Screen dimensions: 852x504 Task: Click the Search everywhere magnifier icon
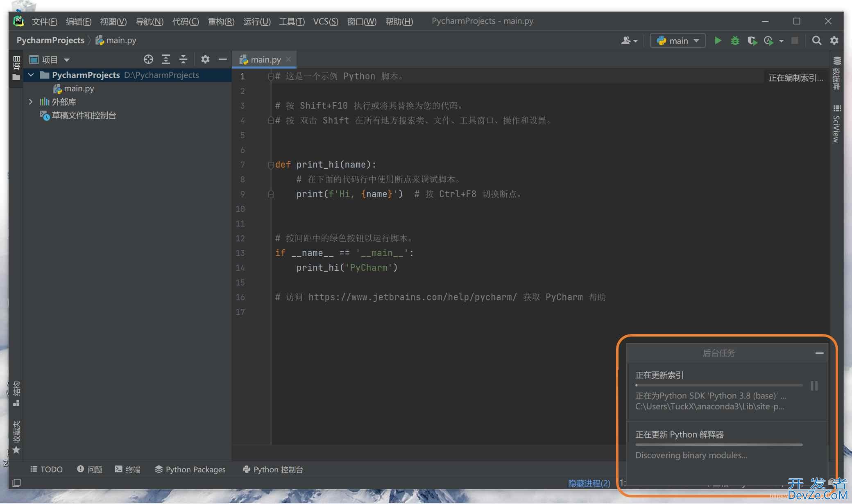pyautogui.click(x=817, y=40)
